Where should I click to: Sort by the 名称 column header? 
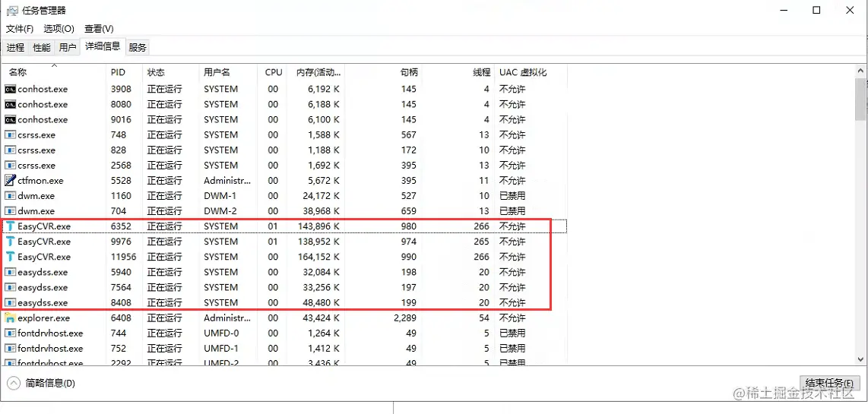[x=54, y=72]
